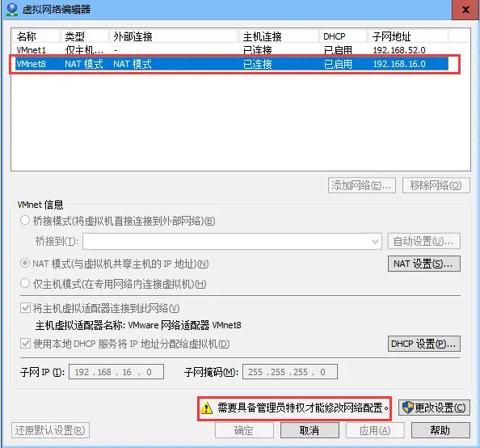The width and height of the screenshot is (480, 448).
Task: Click the 外部连接 column header
Action: 174,36
